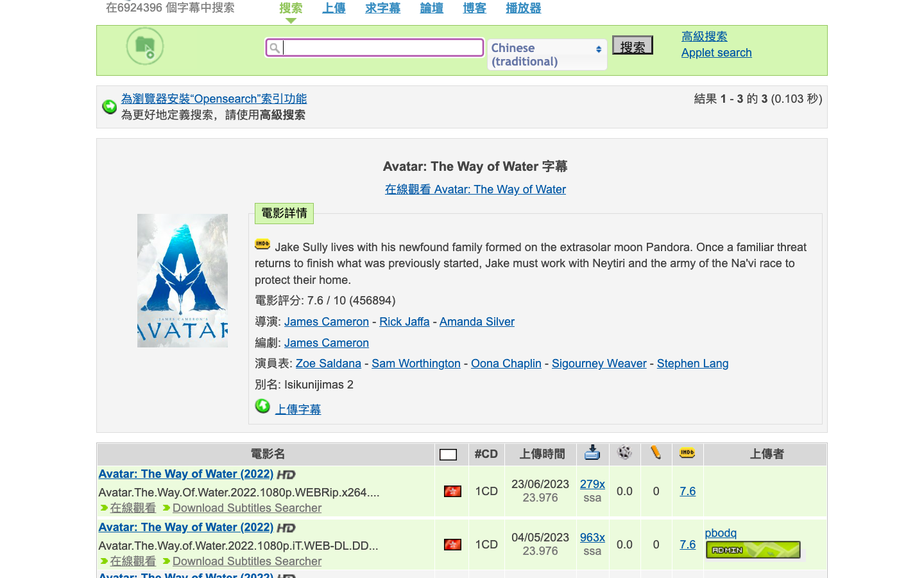Open the 論壇 navigation menu item

tap(431, 8)
